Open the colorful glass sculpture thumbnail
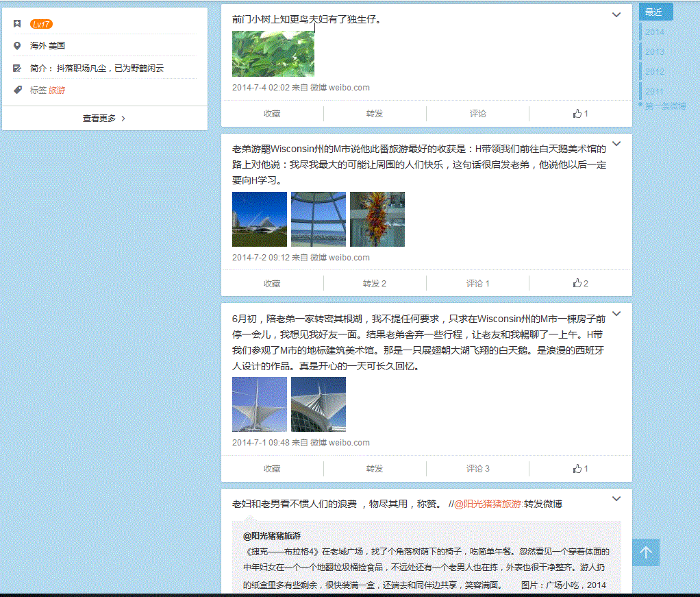This screenshot has width=700, height=597. click(377, 219)
